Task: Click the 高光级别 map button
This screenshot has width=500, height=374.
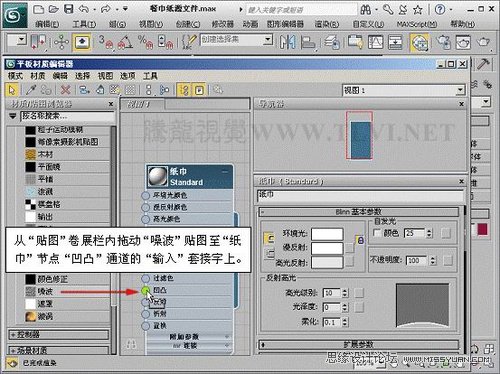Action: pyautogui.click(x=359, y=293)
